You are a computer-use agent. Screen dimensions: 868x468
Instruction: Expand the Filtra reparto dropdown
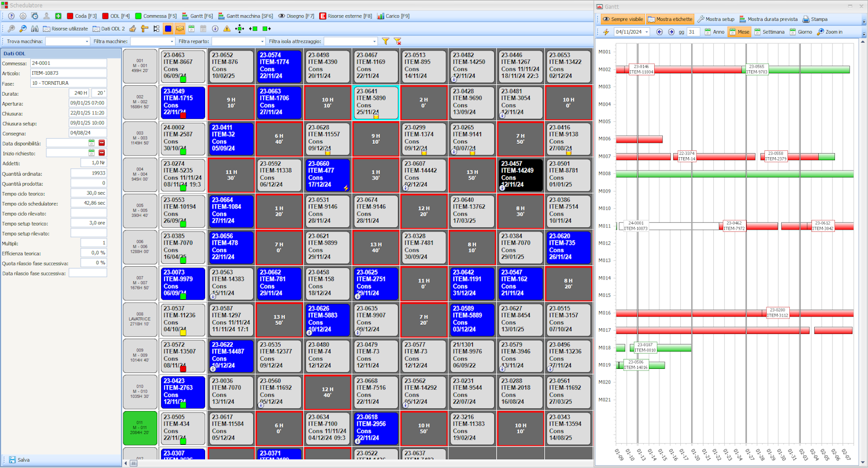pos(263,42)
